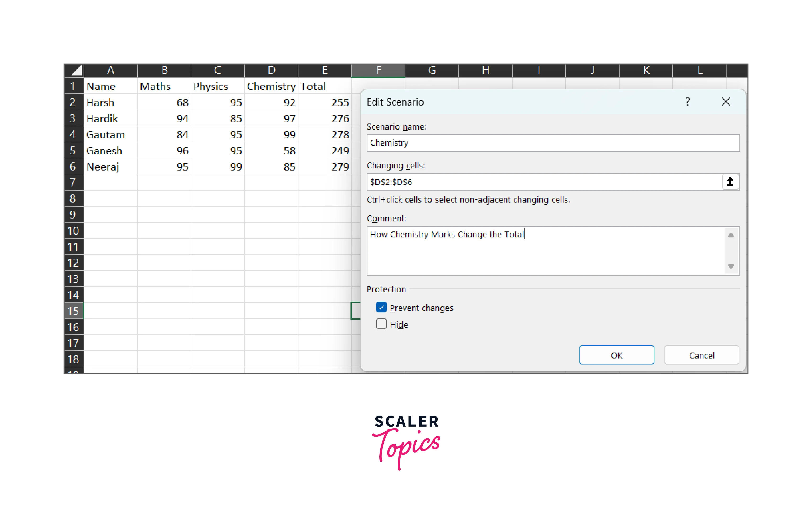Select Neeraj's total cell 279
This screenshot has height=514, width=812.
point(325,167)
